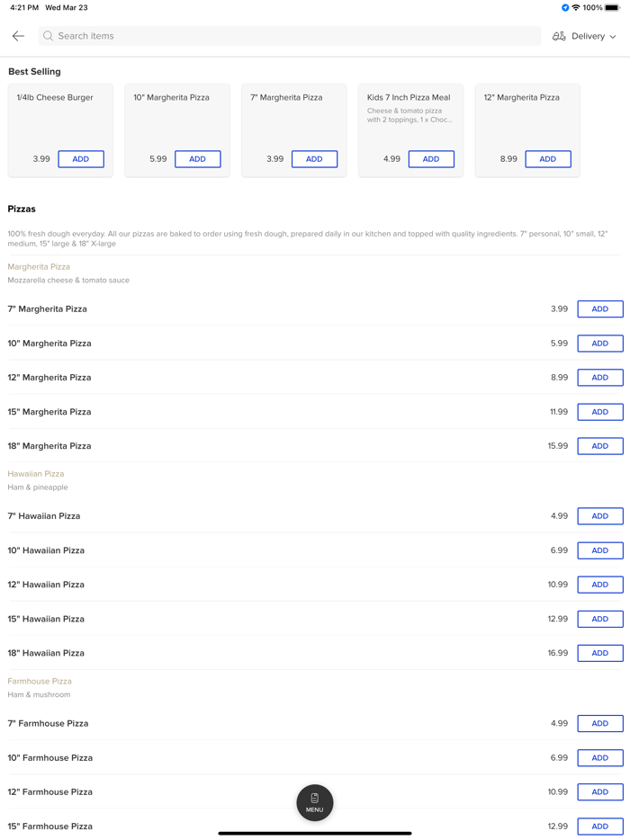Focus the Search items field
Viewport: 630px width, 840px height.
288,36
